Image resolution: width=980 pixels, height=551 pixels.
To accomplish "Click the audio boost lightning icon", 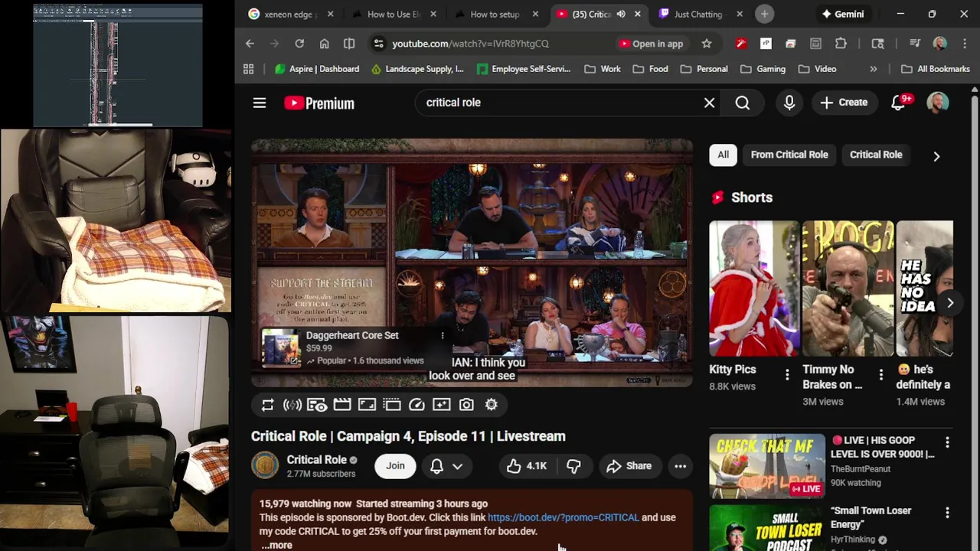I will click(292, 405).
